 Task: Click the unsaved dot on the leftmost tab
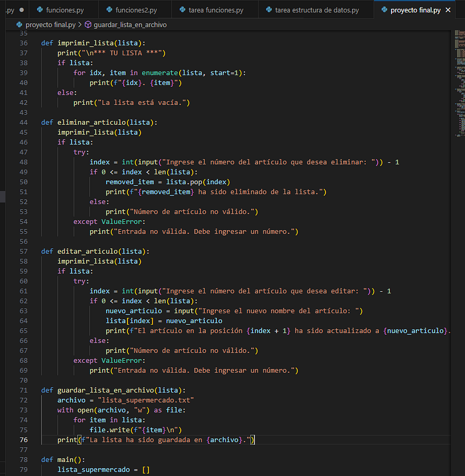pos(22,10)
